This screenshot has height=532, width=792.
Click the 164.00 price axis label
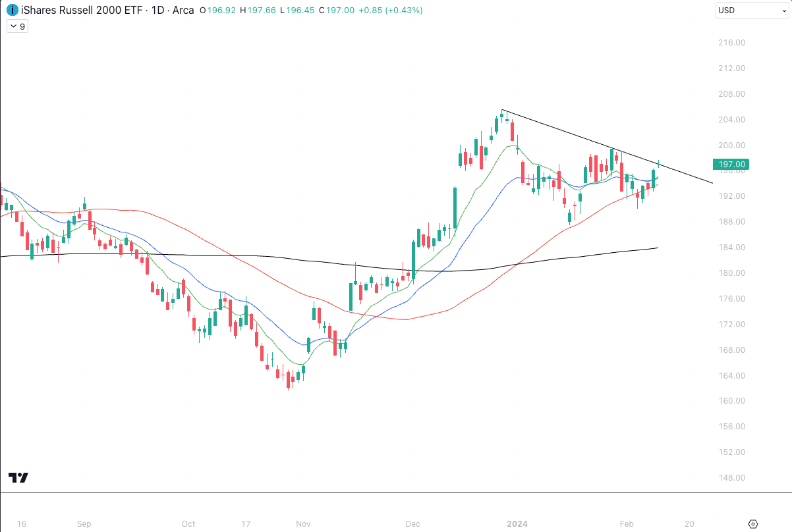point(731,376)
